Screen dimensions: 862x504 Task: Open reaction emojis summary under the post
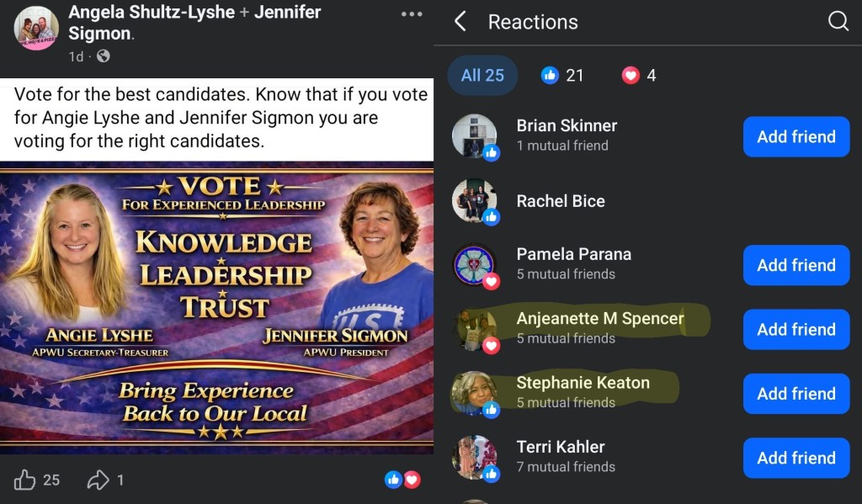(x=402, y=480)
